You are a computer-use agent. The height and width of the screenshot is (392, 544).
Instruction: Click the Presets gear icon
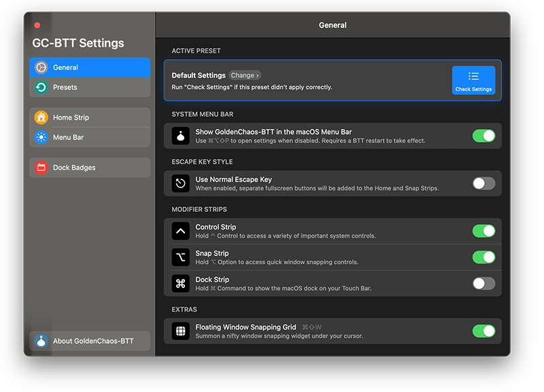(x=41, y=86)
